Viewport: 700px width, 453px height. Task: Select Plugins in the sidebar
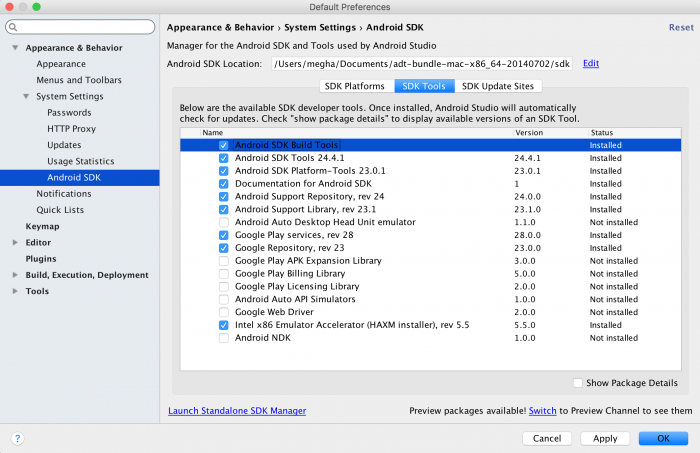point(41,259)
